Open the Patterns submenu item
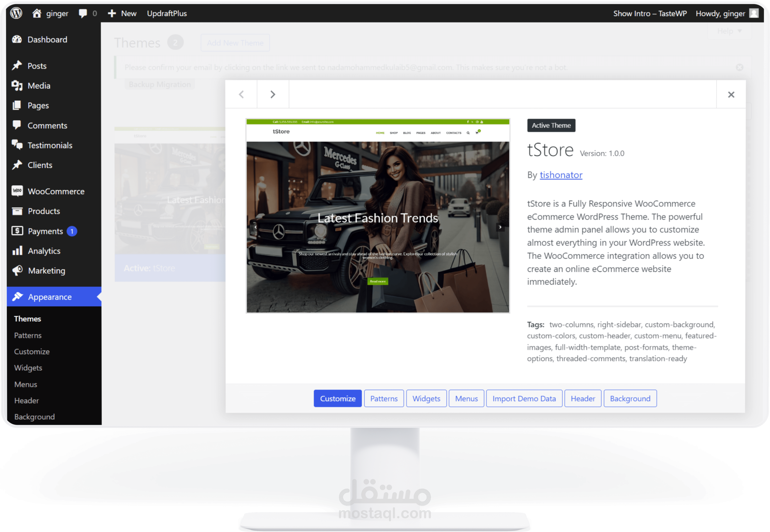The width and height of the screenshot is (770, 532). 28,335
